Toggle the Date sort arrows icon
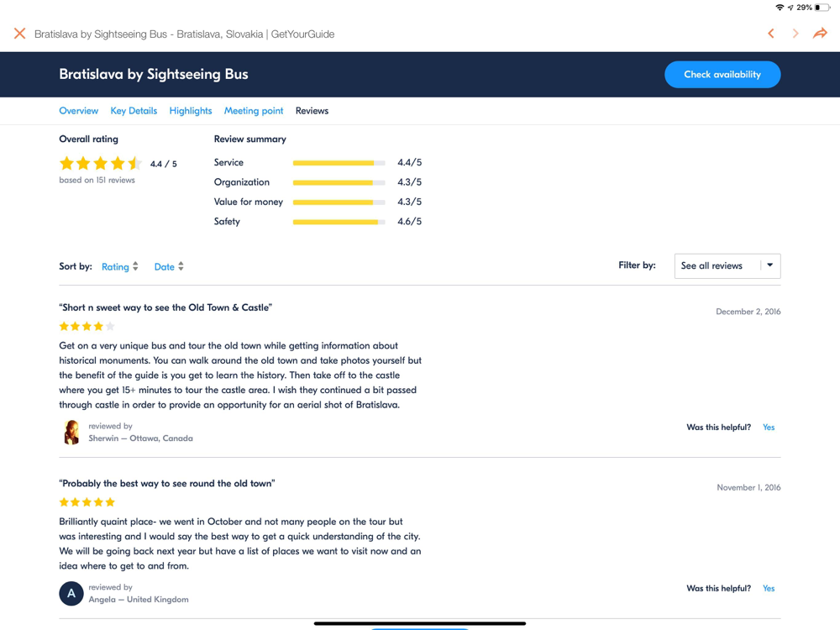 [x=181, y=266]
